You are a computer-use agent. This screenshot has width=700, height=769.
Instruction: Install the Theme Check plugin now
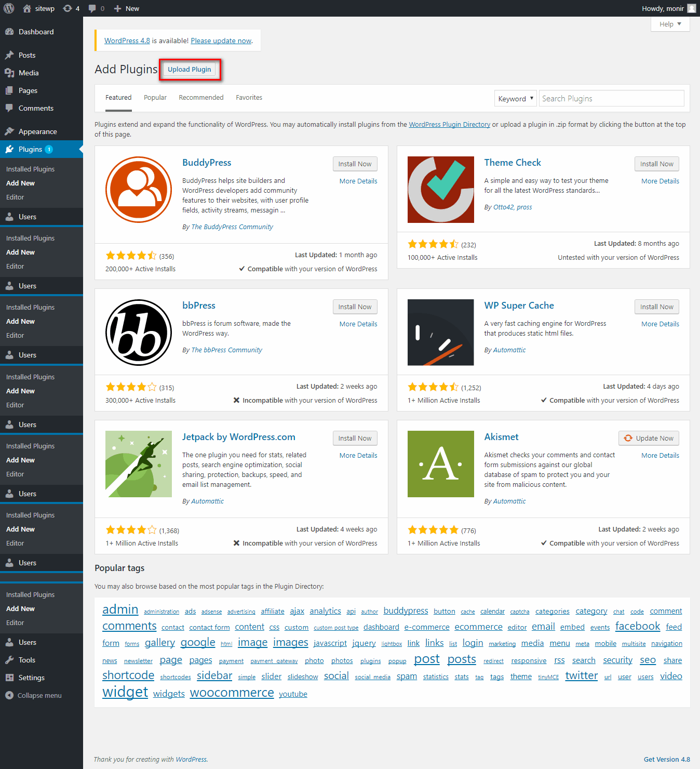pos(657,164)
